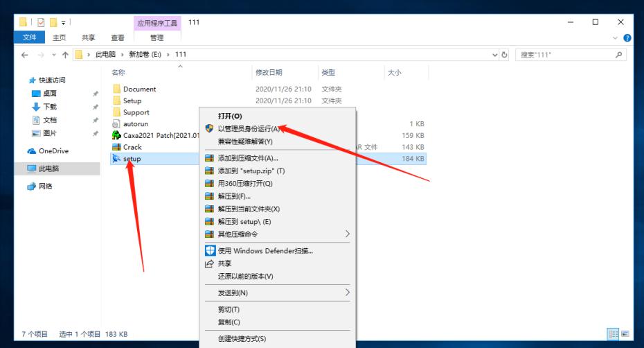Switch to the 主页 ribbon tab
644x348 pixels.
[x=59, y=37]
